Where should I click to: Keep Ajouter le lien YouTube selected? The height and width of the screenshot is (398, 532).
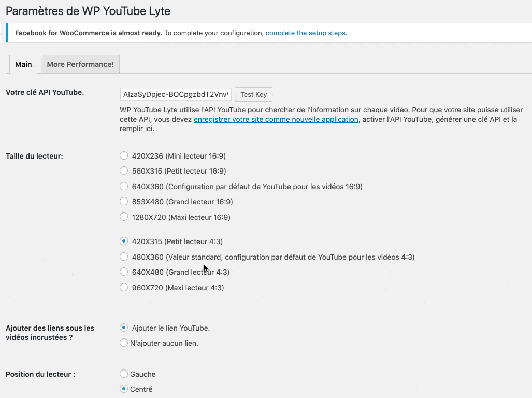pos(124,328)
